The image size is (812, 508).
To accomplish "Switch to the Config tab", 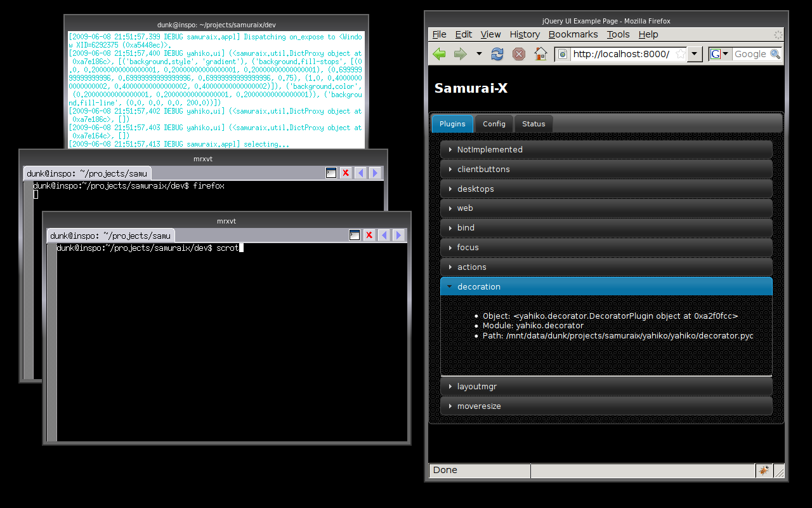I will pos(494,124).
